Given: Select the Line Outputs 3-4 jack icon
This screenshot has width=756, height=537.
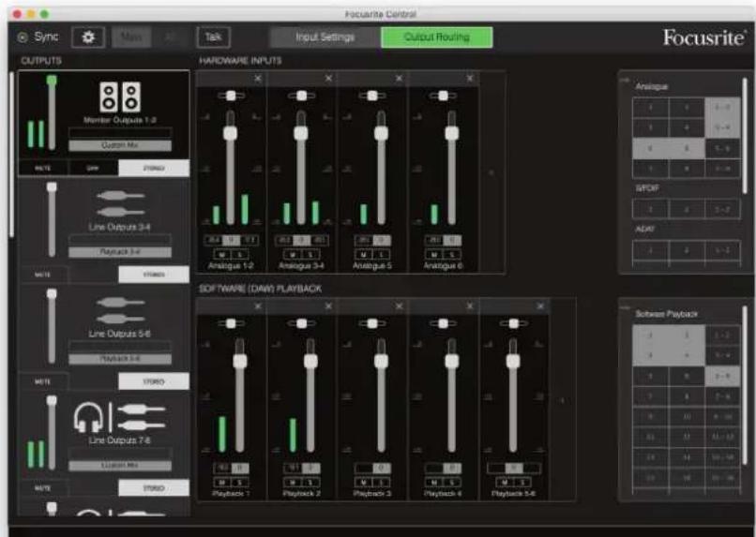Looking at the screenshot, I should point(120,203).
